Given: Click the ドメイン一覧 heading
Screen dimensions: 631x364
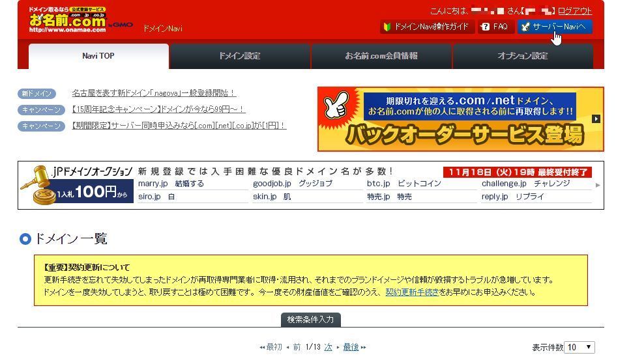Looking at the screenshot, I should click(64, 239).
